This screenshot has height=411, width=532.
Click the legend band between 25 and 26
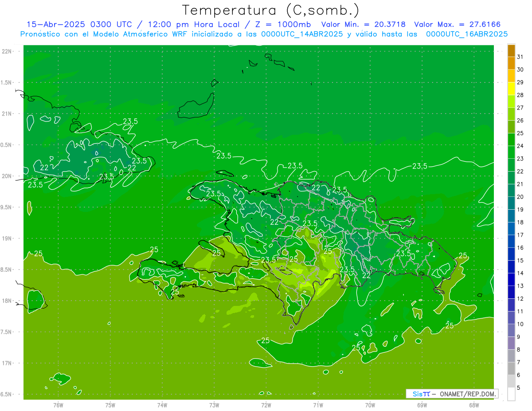511,127
